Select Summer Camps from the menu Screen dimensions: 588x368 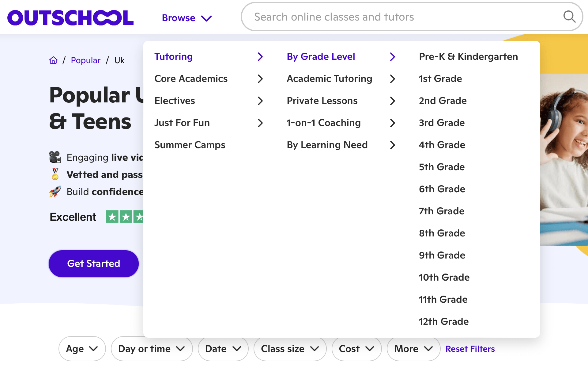click(190, 145)
